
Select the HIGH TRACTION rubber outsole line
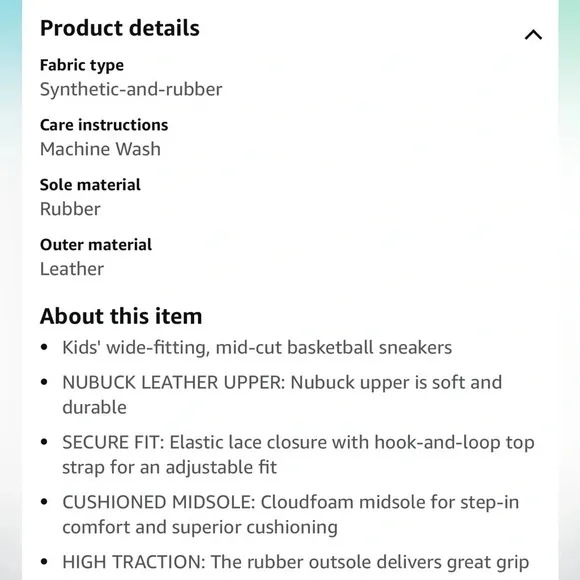[296, 562]
